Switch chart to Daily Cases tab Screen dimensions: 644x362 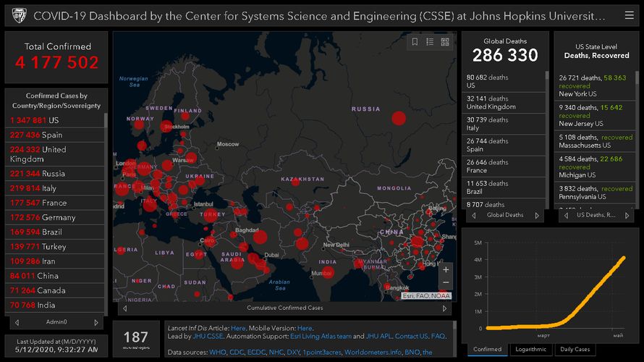point(575,349)
